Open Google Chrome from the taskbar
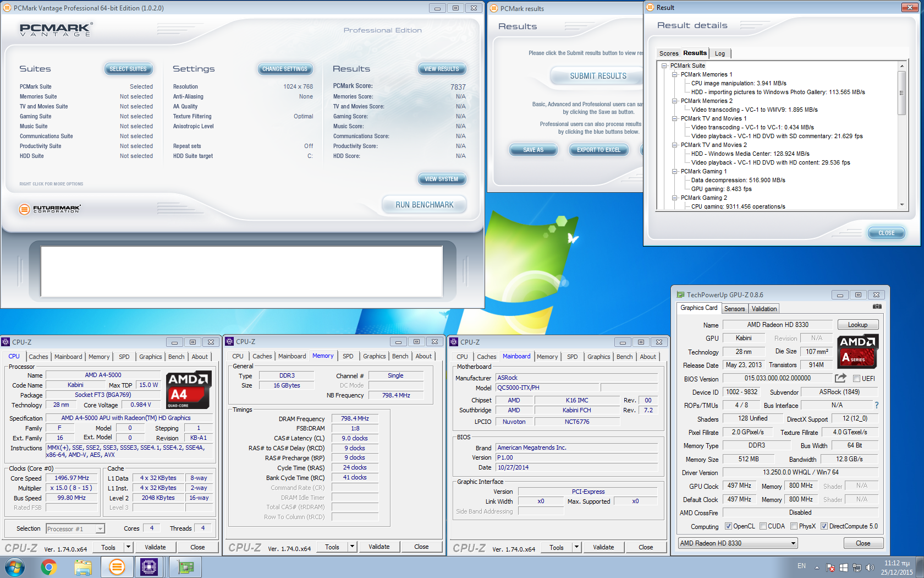 click(49, 567)
